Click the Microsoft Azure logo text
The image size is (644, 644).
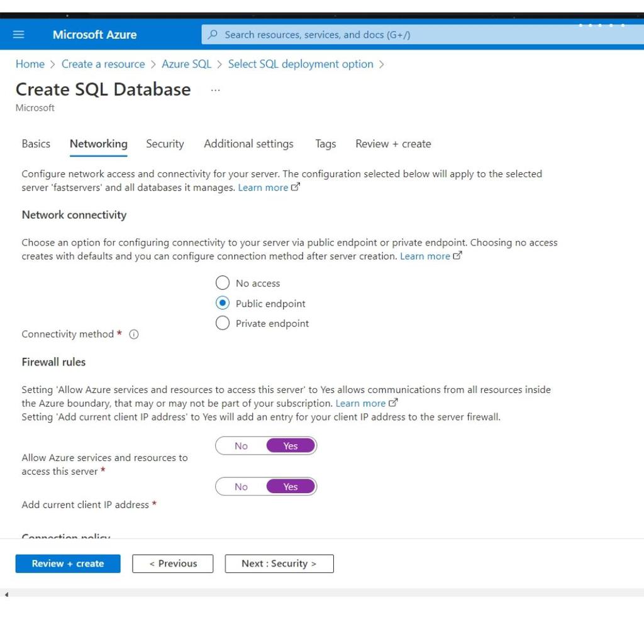(x=94, y=35)
